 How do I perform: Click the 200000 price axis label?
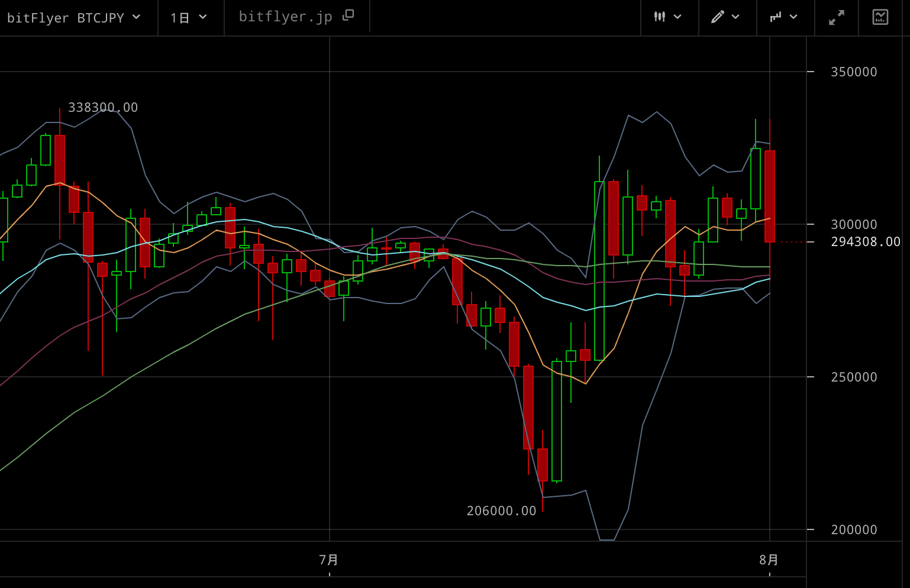click(854, 530)
